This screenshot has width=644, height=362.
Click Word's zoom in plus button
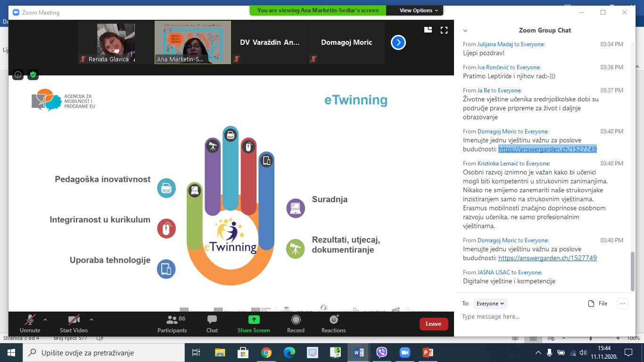pos(617,338)
